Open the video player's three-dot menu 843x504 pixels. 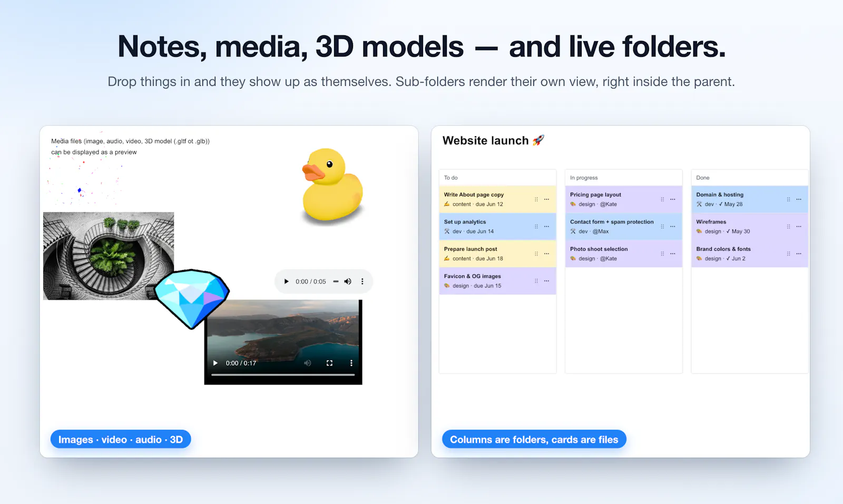pyautogui.click(x=351, y=363)
